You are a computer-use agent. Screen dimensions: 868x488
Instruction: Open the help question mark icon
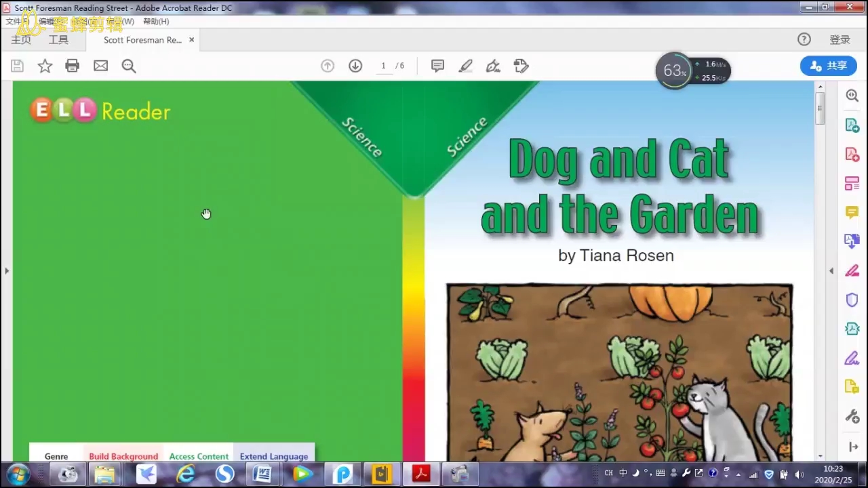[804, 39]
